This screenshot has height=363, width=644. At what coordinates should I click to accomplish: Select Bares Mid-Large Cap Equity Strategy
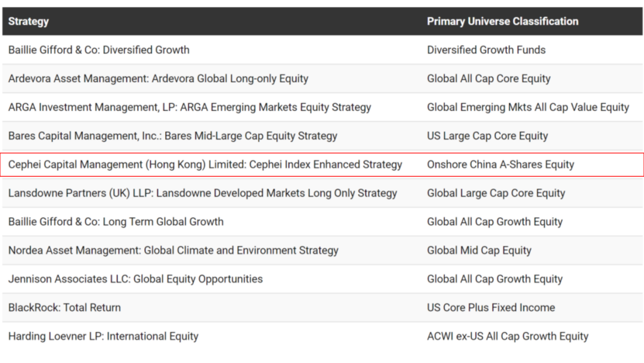point(172,136)
